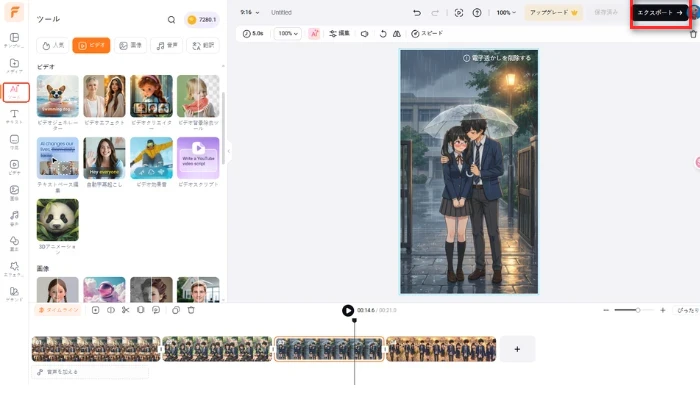Viewport: 700px width, 400px height.
Task: Open the video sound effects snowboarder tool
Action: click(x=151, y=158)
